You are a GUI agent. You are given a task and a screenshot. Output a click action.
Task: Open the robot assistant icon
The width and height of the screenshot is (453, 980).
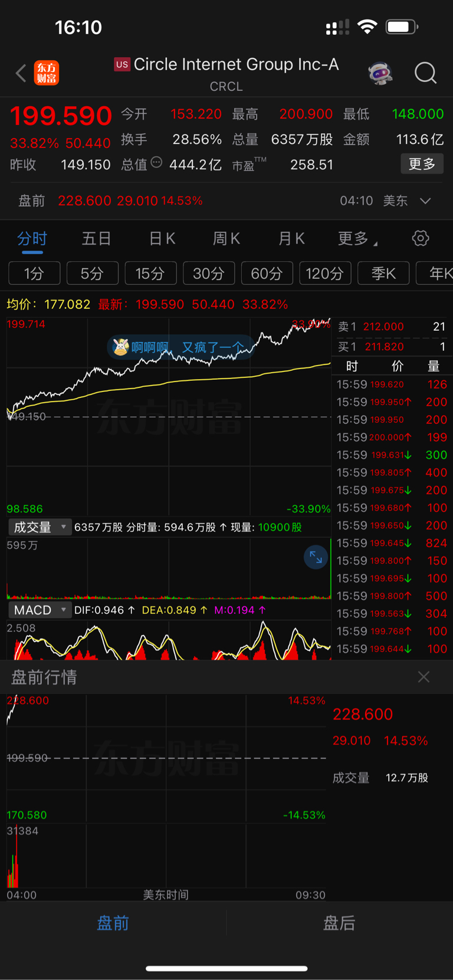[x=380, y=73]
